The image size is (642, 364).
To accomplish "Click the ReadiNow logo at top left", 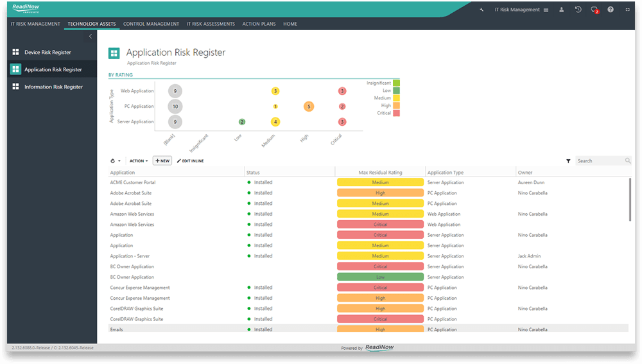I will [x=26, y=8].
